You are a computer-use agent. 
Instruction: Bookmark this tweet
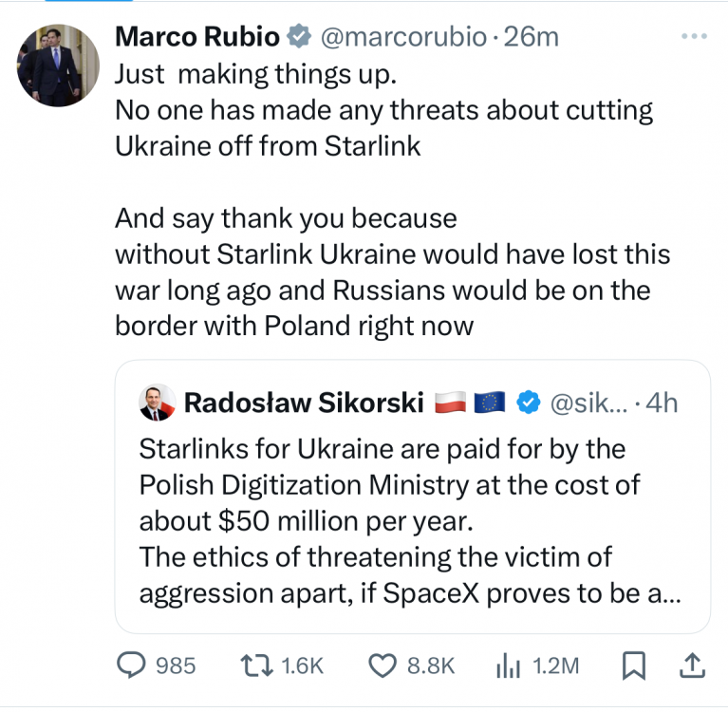(633, 665)
